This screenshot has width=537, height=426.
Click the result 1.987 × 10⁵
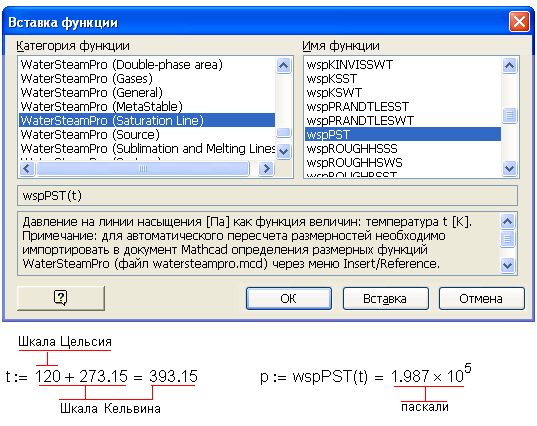coord(431,374)
